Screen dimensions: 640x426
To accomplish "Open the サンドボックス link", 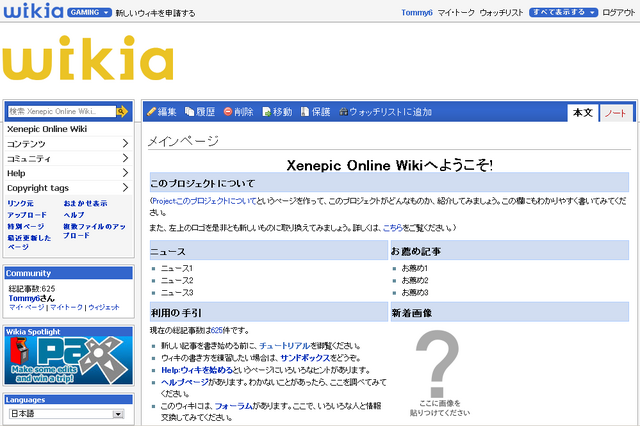I will point(305,358).
